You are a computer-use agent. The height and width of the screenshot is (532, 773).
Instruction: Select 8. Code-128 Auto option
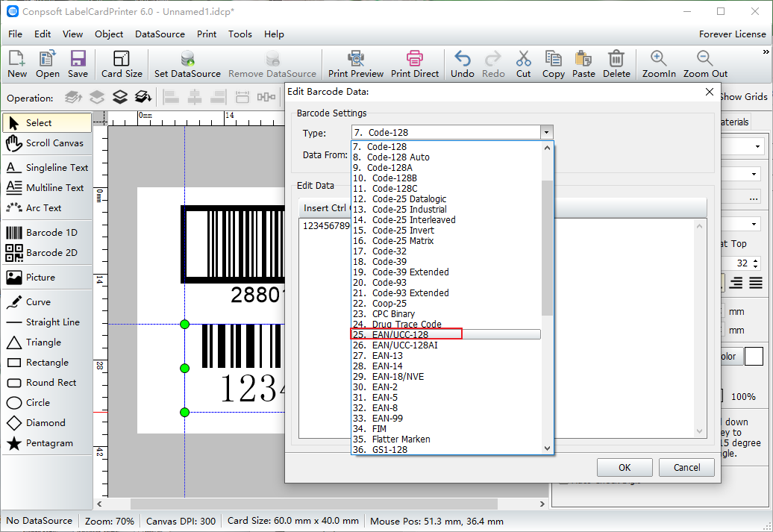click(x=445, y=157)
